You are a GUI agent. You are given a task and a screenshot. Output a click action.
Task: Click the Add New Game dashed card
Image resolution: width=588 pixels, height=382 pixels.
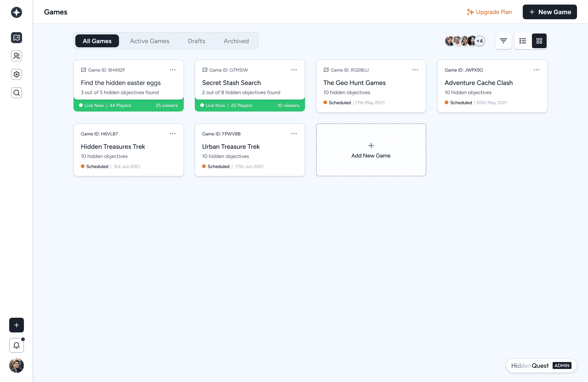coord(371,150)
